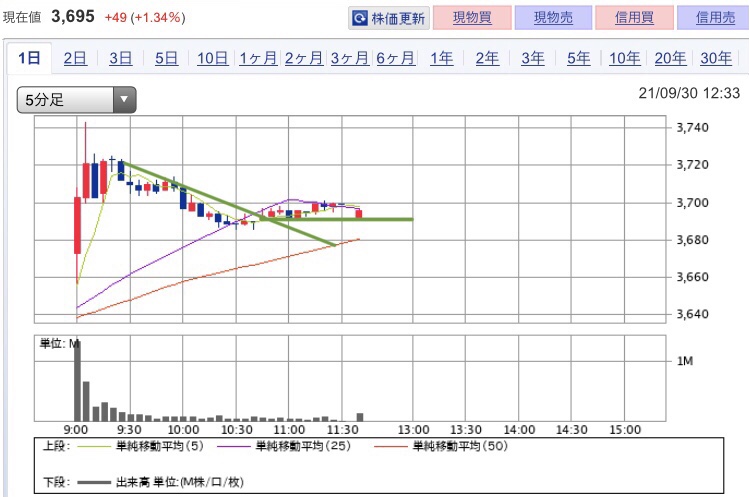Image resolution: width=749 pixels, height=497 pixels.
Task: Switch to the 3日 chart period
Action: click(x=120, y=58)
